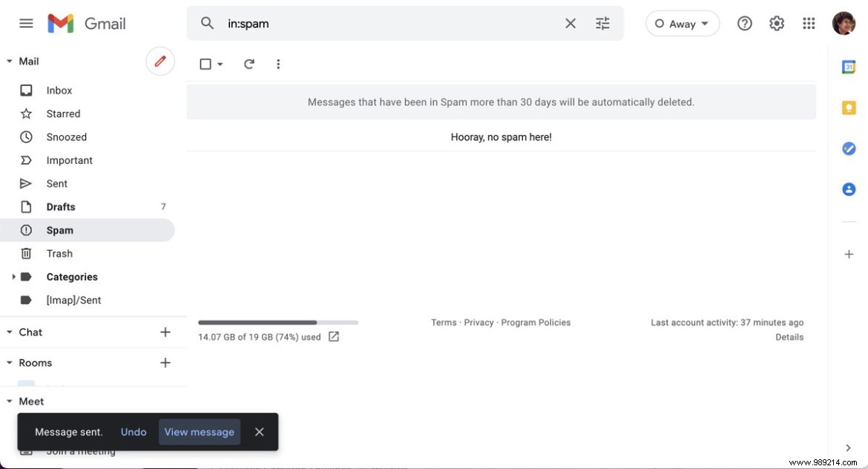Open Google Tasks in the side panel
Viewport: 868px width, 469px height.
[846, 147]
